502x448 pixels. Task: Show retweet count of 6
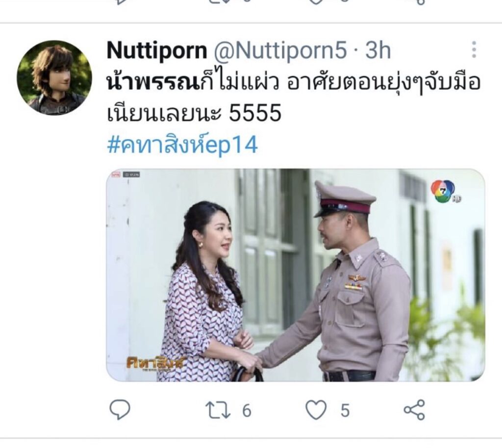click(x=247, y=411)
